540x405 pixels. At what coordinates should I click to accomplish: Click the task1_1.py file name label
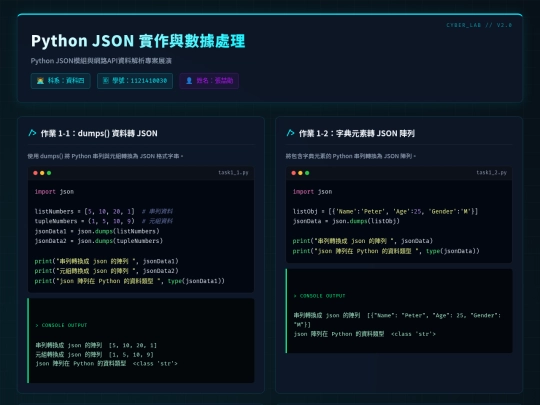coord(233,173)
